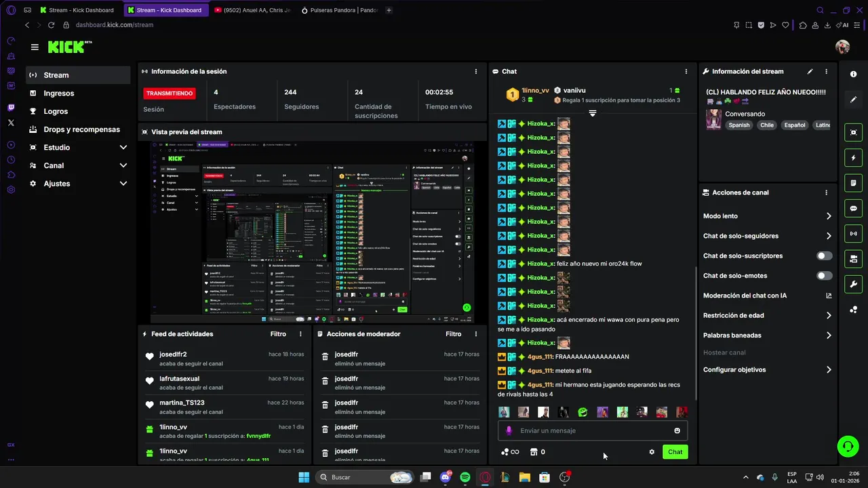Toggle the lightning activity icon in right rail
The height and width of the screenshot is (488, 868).
click(x=853, y=158)
